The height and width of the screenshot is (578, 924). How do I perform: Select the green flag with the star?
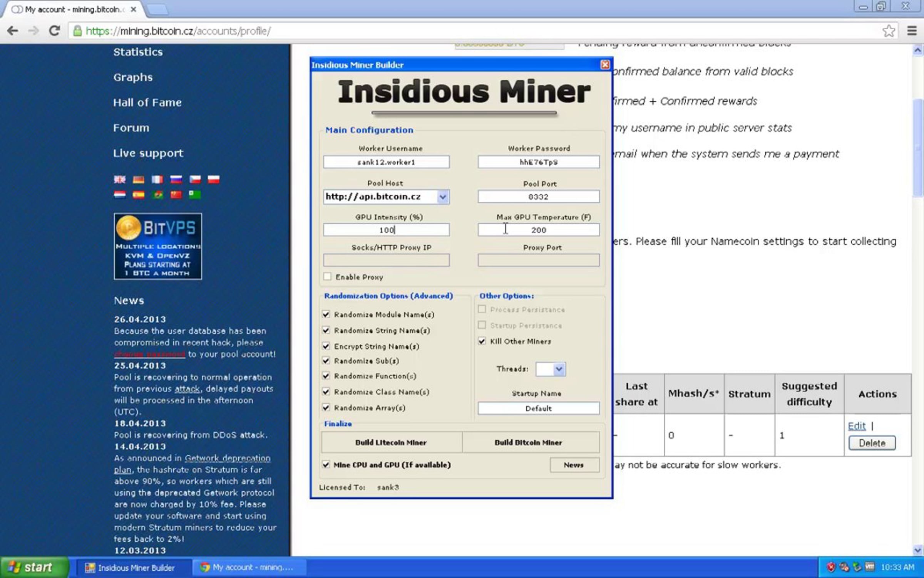pyautogui.click(x=195, y=195)
